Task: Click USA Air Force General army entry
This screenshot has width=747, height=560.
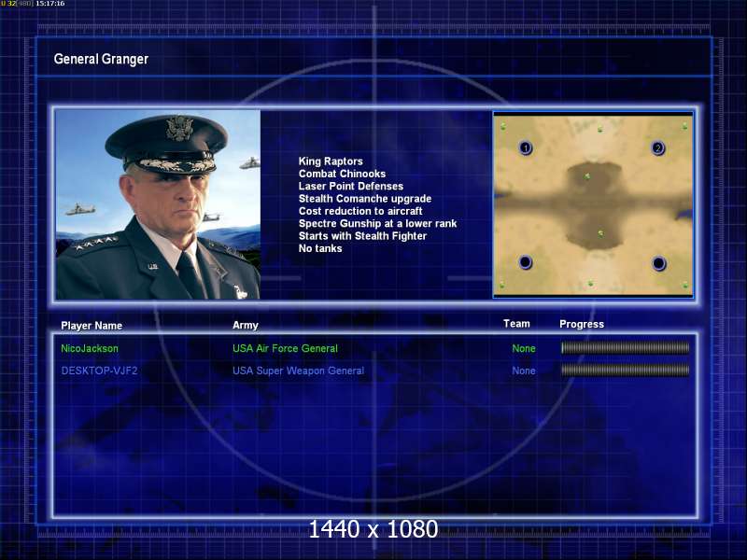Action: (x=285, y=348)
